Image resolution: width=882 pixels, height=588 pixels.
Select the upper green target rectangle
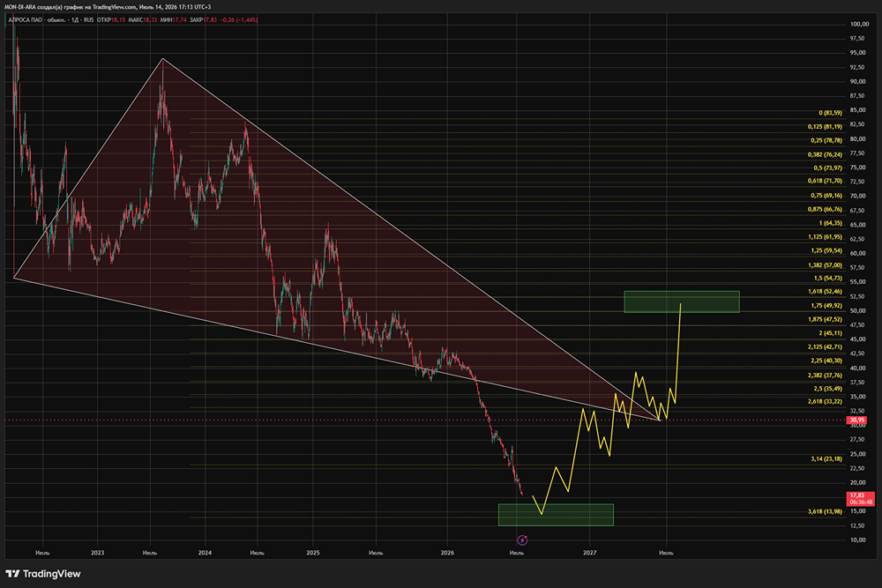[x=682, y=301]
